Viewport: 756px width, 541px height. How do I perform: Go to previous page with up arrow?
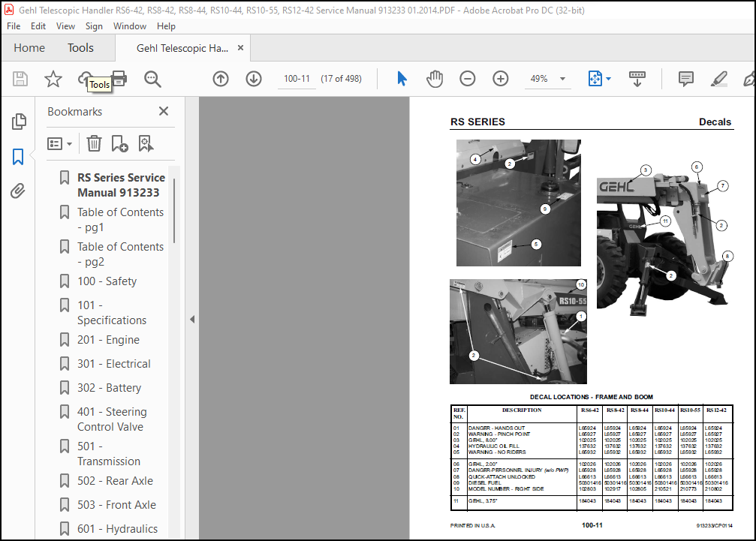tap(221, 79)
